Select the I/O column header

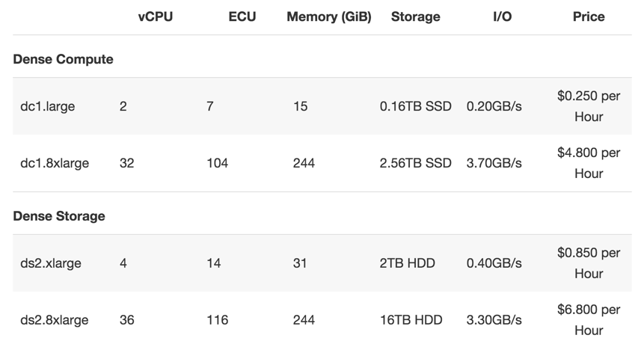pos(503,17)
